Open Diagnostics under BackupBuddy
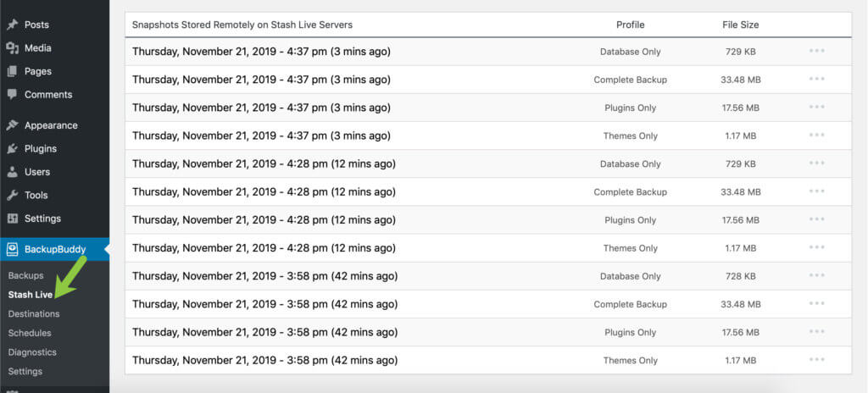Viewport: 868px width, 393px height. (x=32, y=352)
